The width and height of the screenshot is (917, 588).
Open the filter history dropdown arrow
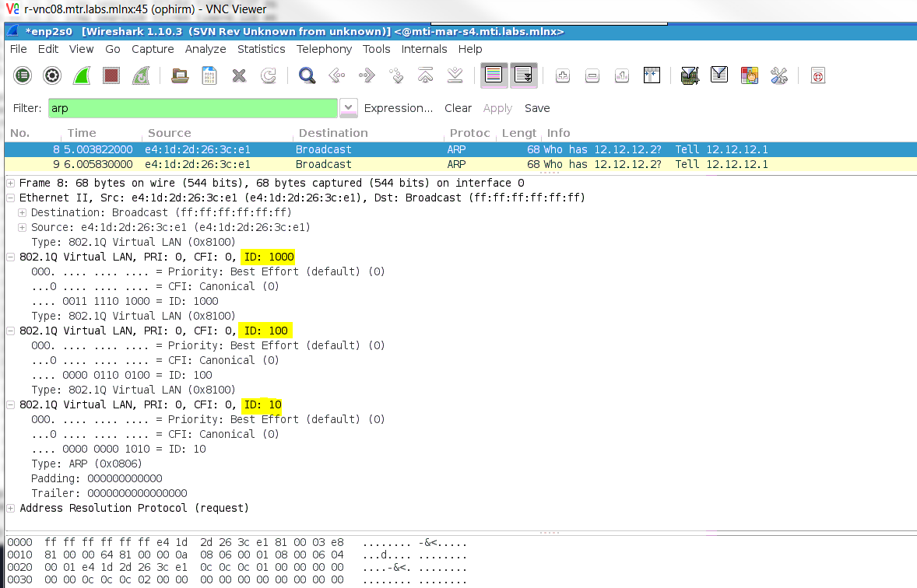[x=347, y=107]
